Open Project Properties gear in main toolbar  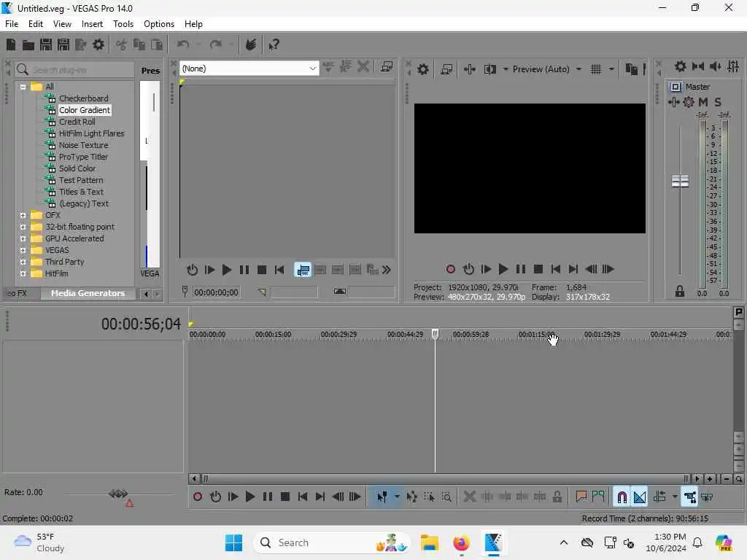point(98,44)
